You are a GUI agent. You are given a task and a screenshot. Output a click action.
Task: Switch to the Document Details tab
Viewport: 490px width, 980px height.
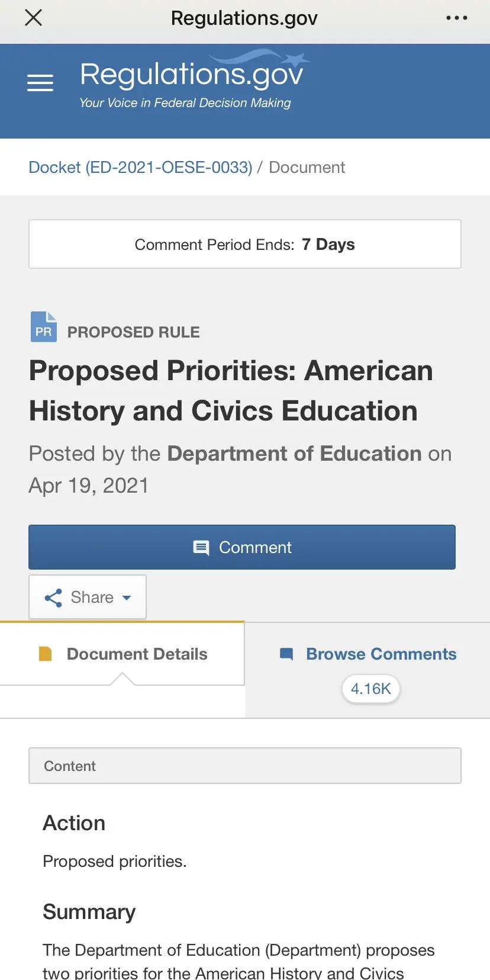tap(137, 654)
